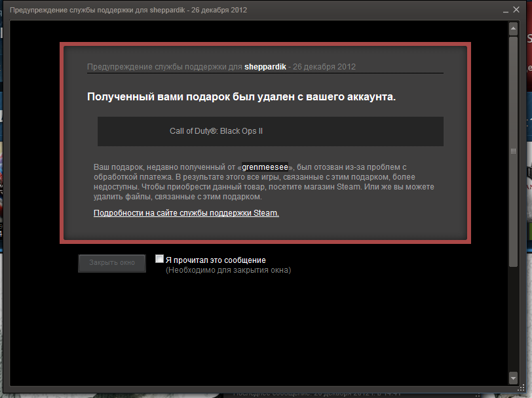The width and height of the screenshot is (532, 398).
Task: Click the username sheppardik in the header
Action: (265, 67)
